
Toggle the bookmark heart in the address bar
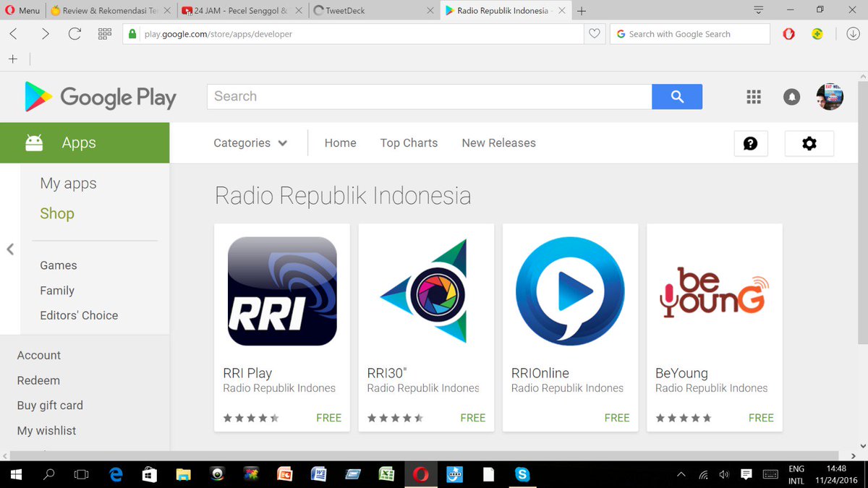594,33
